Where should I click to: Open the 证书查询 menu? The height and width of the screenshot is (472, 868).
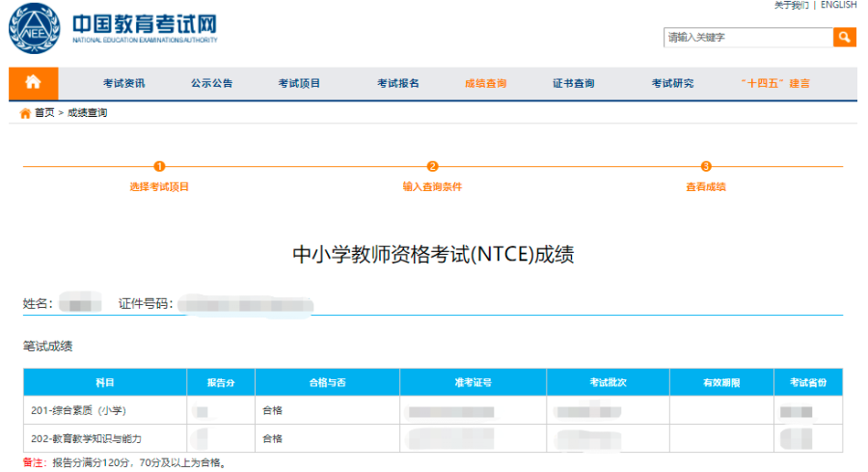pos(574,84)
